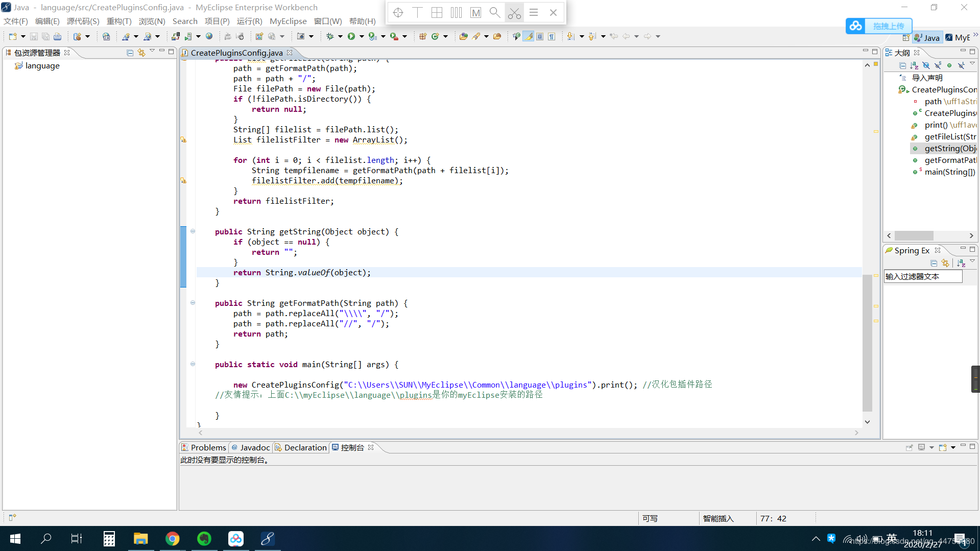Screen dimensions: 980x551
Task: Open the Search menu
Action: (185, 21)
